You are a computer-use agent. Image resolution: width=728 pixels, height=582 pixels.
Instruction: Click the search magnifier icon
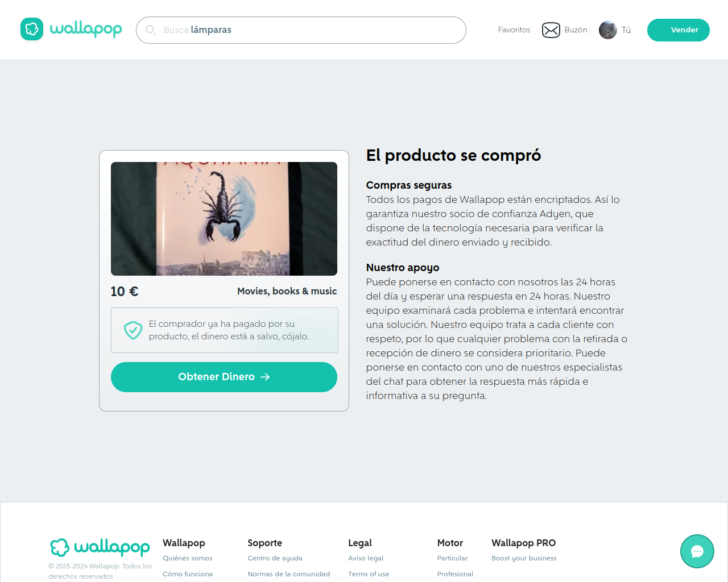pyautogui.click(x=150, y=30)
